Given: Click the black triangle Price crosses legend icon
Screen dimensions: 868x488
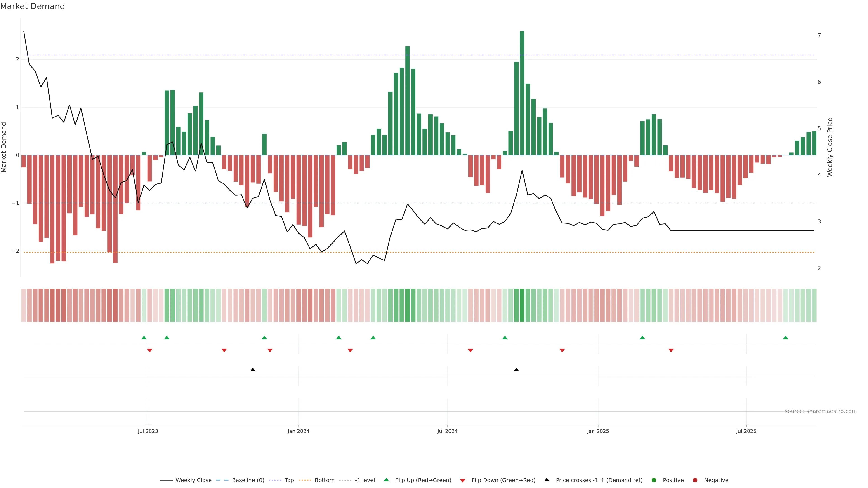Looking at the screenshot, I should [x=547, y=480].
